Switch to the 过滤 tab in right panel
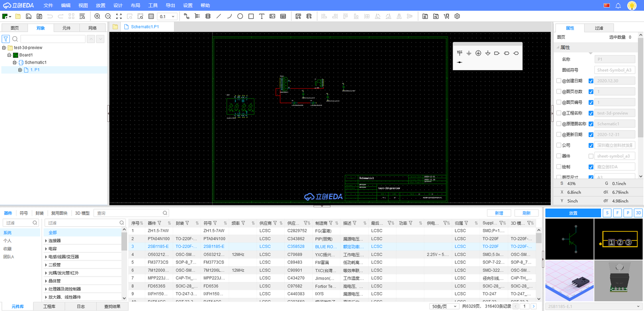 pos(599,28)
